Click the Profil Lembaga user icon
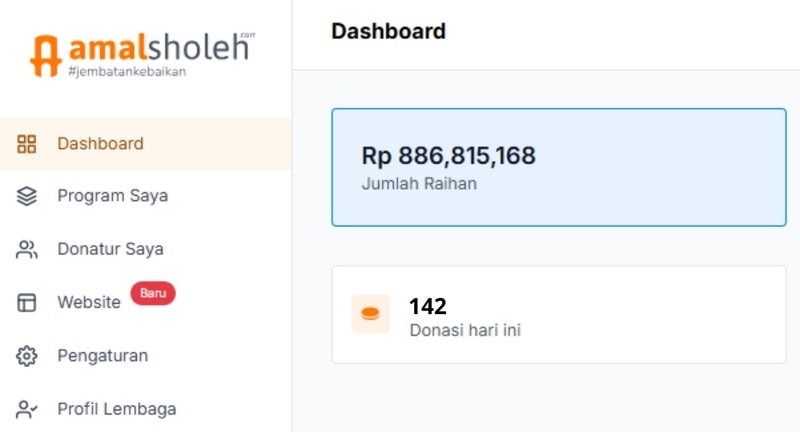Viewport: 800px width, 432px height. click(x=27, y=408)
